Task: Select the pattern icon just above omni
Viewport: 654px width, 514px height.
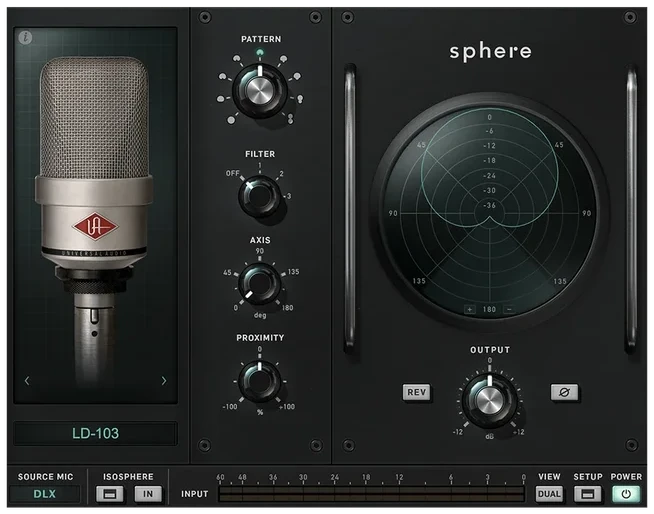Action: coord(221,99)
